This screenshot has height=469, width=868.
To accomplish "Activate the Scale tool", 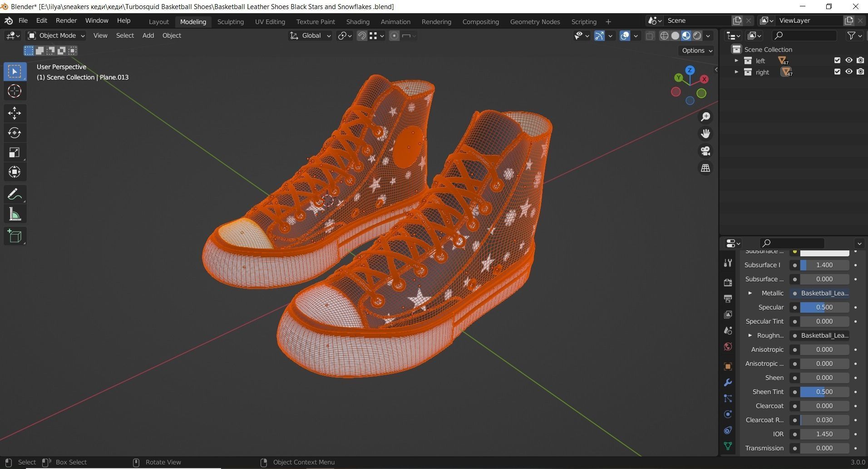I will pos(15,152).
